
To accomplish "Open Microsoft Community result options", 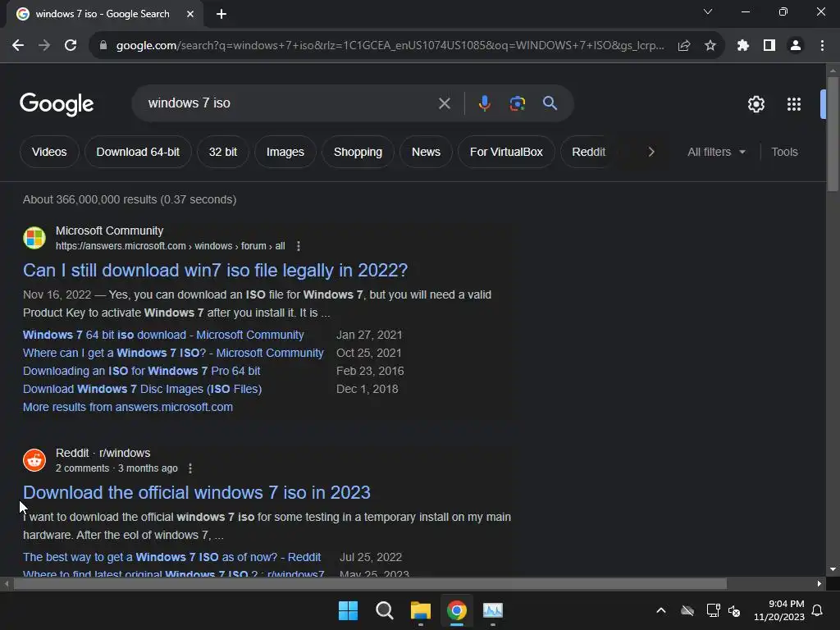I will (x=299, y=246).
